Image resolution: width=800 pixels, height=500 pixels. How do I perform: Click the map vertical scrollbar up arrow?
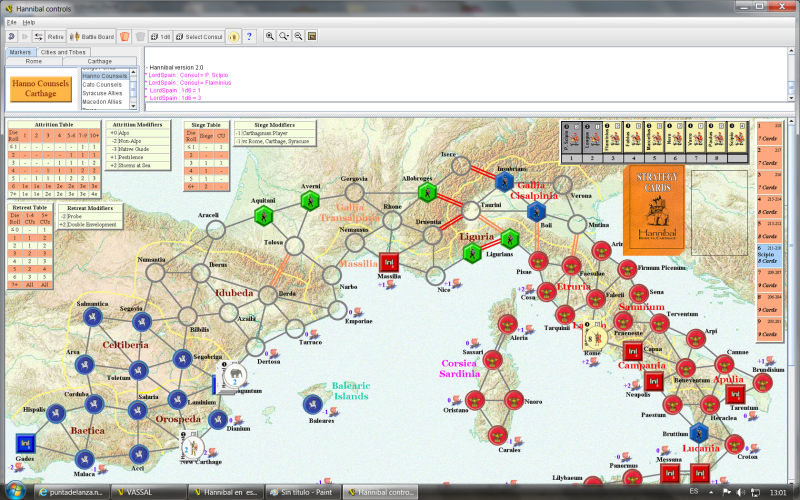(791, 122)
